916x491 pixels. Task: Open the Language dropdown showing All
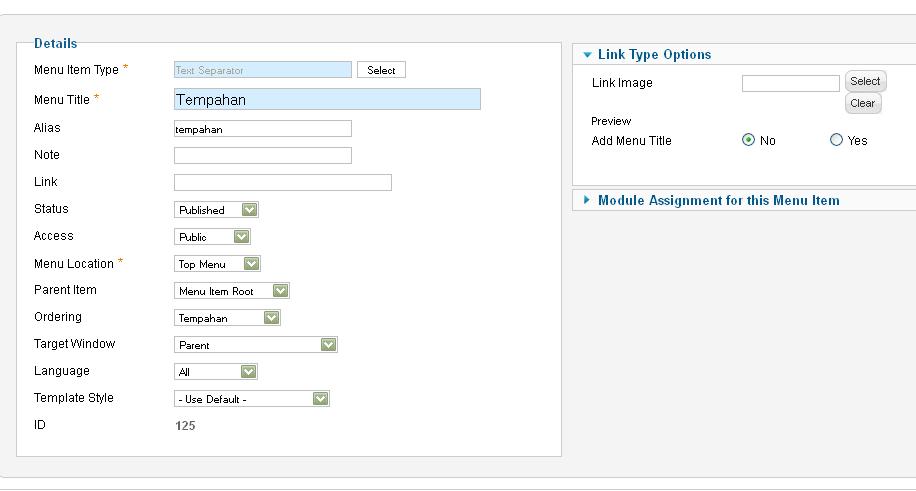pyautogui.click(x=216, y=372)
